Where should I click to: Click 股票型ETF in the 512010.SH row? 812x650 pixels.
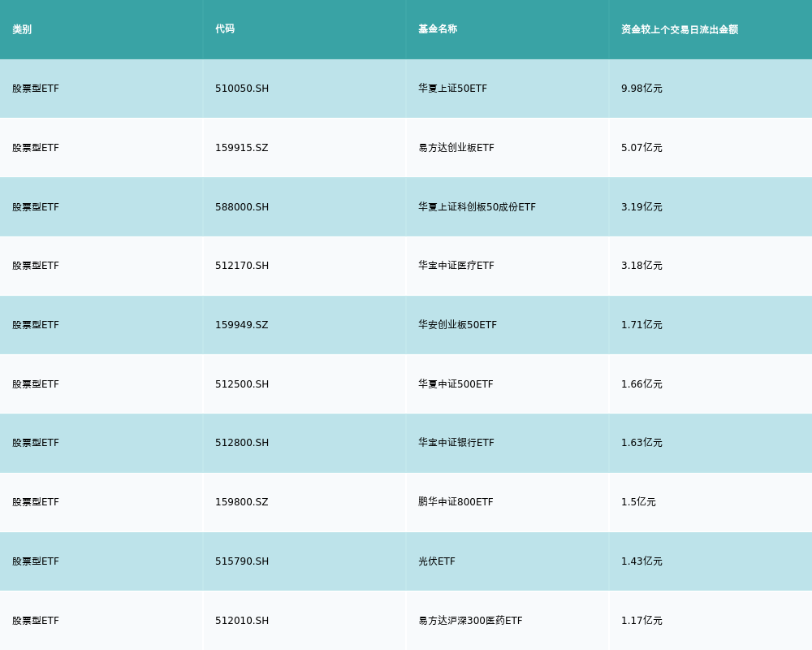[x=36, y=621]
